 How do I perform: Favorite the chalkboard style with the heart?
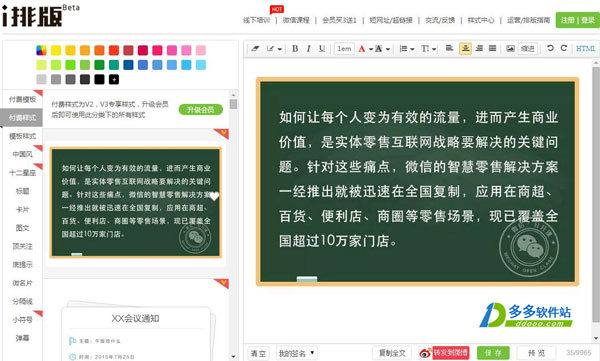point(214,196)
